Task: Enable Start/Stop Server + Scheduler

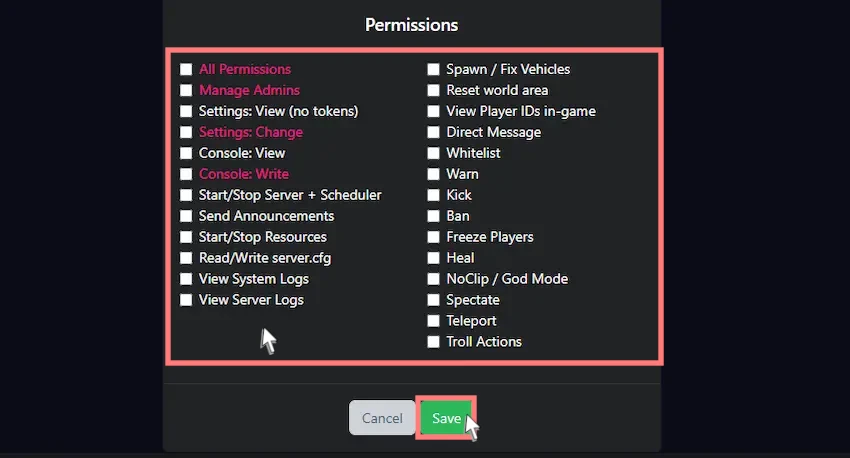Action: [x=186, y=195]
